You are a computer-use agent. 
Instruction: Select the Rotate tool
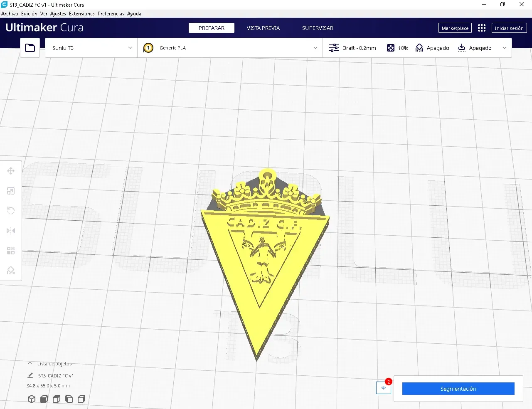11,211
